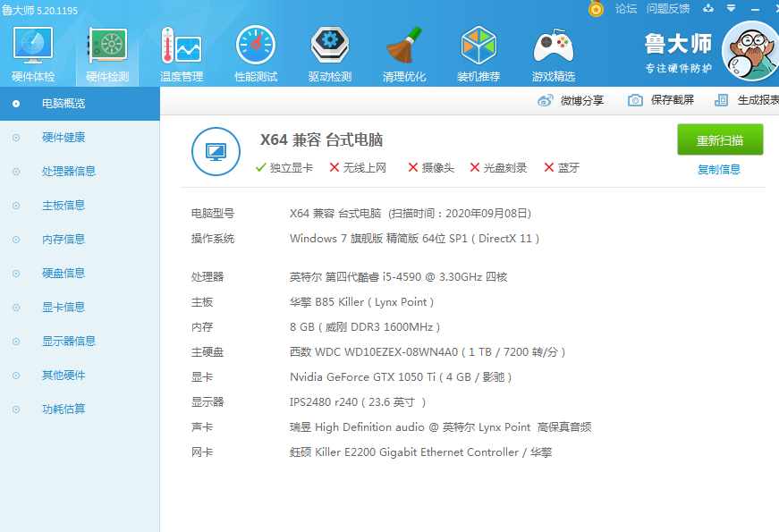
Task: Click the download/update tray icon in title bar
Action: [708, 9]
